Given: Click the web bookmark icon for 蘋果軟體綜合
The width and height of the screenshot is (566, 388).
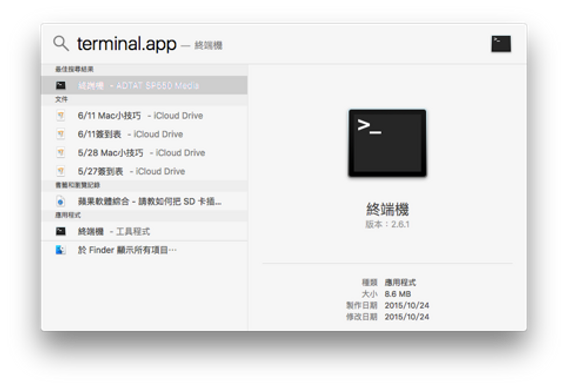Looking at the screenshot, I should click(61, 201).
